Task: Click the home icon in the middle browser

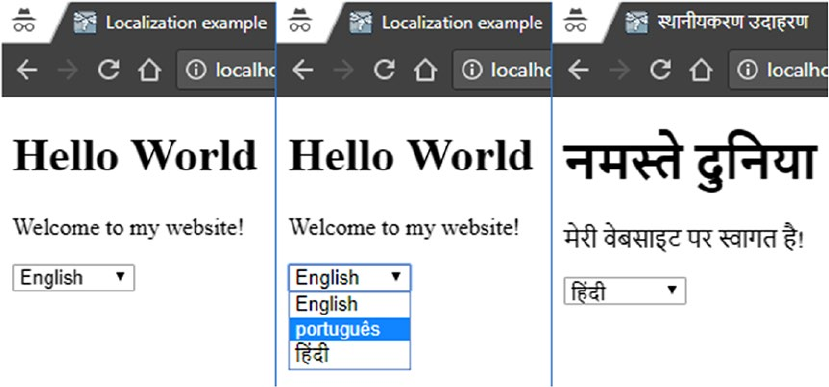Action: 426,70
